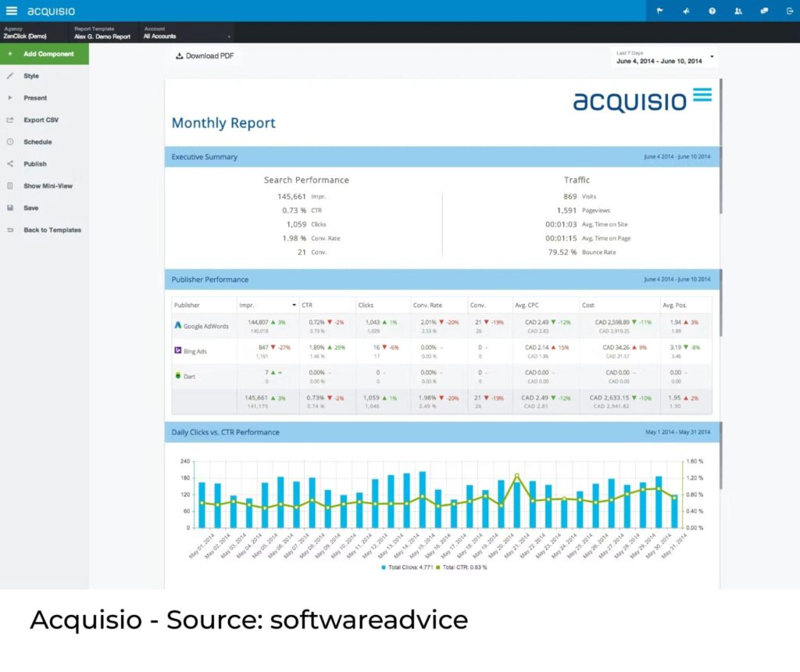Select Style in the sidebar menu
Image resolution: width=800 pixels, height=672 pixels.
point(31,76)
